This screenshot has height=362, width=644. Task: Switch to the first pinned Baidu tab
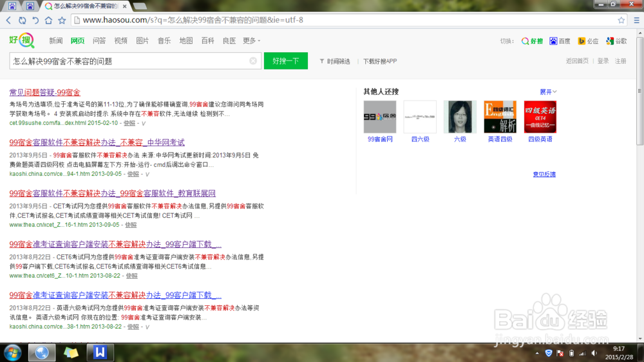click(12, 6)
